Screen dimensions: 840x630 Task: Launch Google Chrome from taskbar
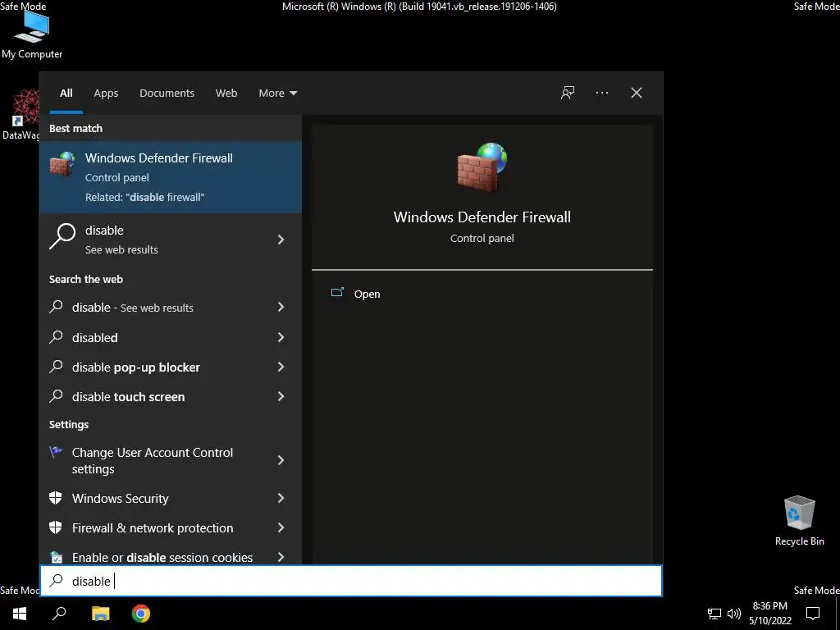point(141,614)
